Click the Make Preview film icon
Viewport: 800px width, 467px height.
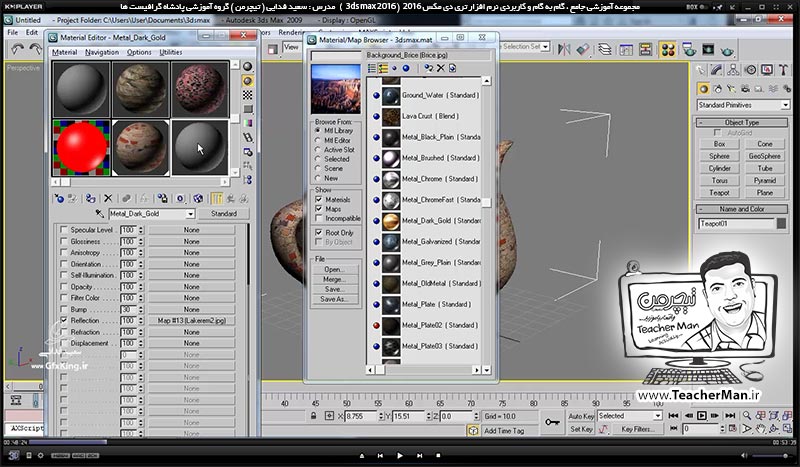(x=247, y=137)
